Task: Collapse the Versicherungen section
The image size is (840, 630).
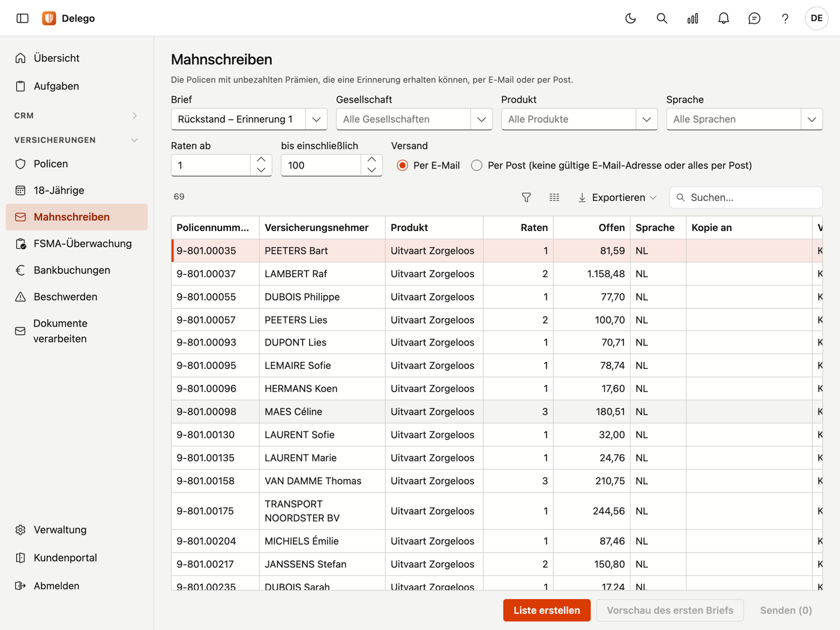Action: 77,140
